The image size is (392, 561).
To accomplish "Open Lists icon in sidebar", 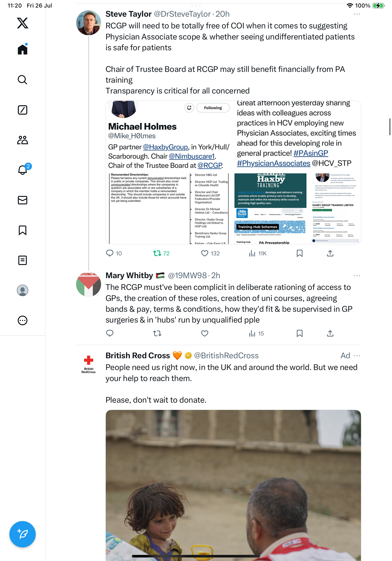I will [23, 260].
